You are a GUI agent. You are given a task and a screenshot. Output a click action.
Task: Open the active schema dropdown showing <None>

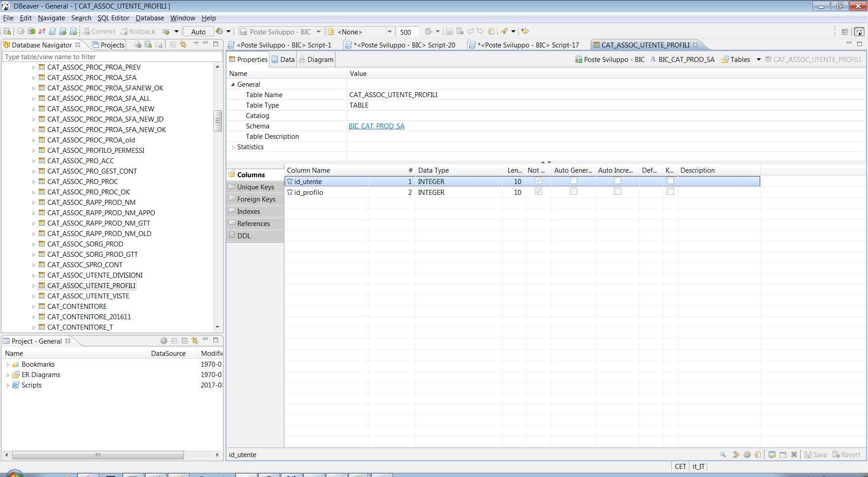coord(389,31)
